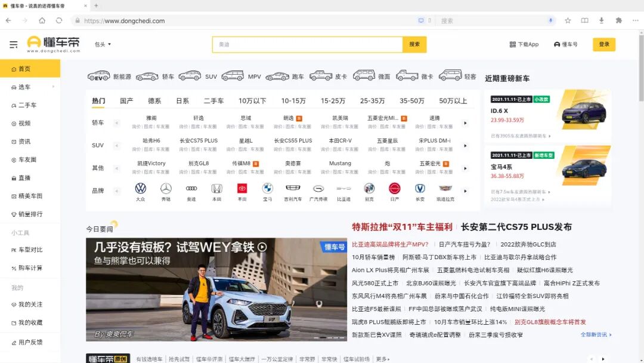The width and height of the screenshot is (644, 363).
Task: Show next 轿车 row models with right arrow
Action: [x=465, y=123]
